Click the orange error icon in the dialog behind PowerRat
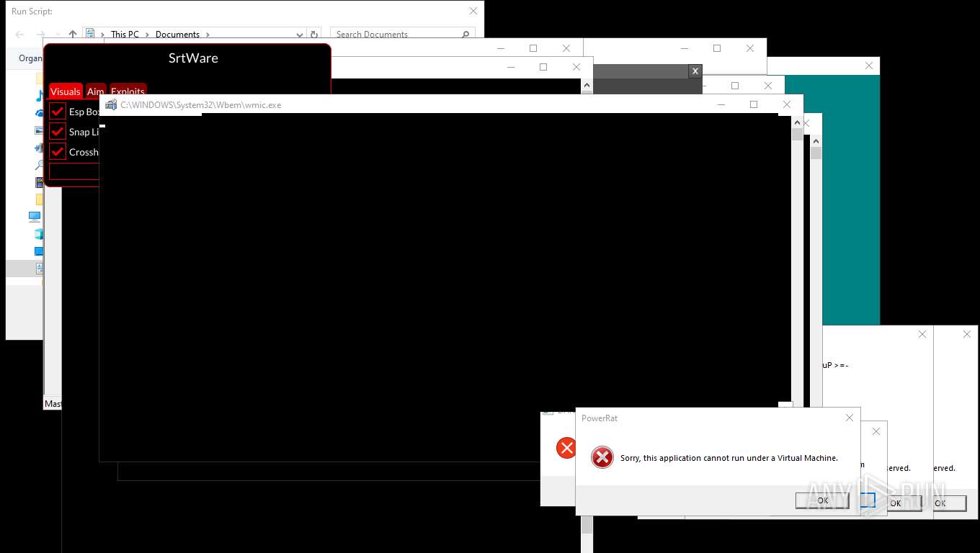The image size is (980, 553). pos(566,448)
